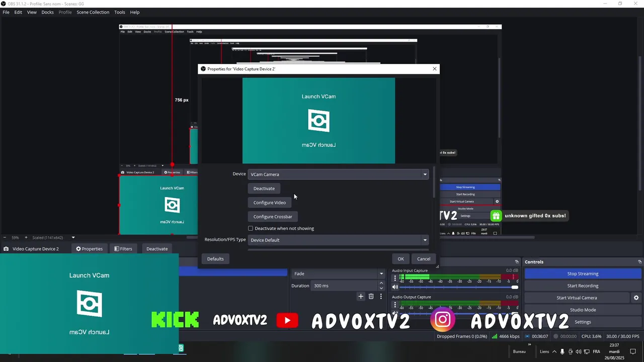Click the Bureau toolbar in the taskbar
Viewport: 644px width, 362px height.
(519, 351)
